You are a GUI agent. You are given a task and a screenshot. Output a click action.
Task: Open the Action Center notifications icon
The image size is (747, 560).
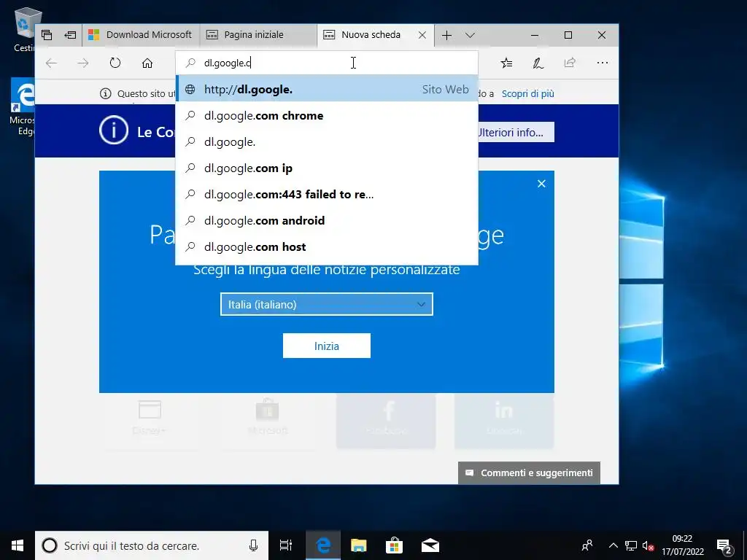pos(724,545)
